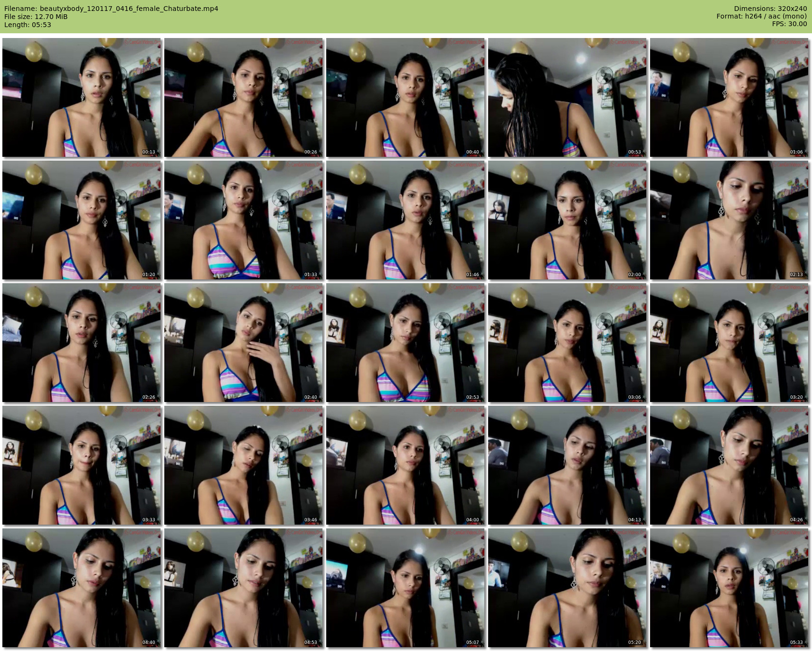Click the Filename text in the header
Screen dimensions: 812x651
point(111,9)
